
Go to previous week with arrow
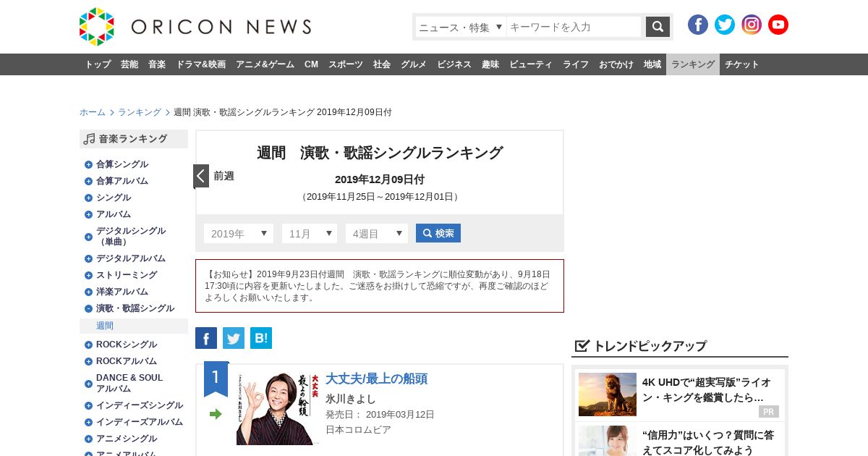201,176
